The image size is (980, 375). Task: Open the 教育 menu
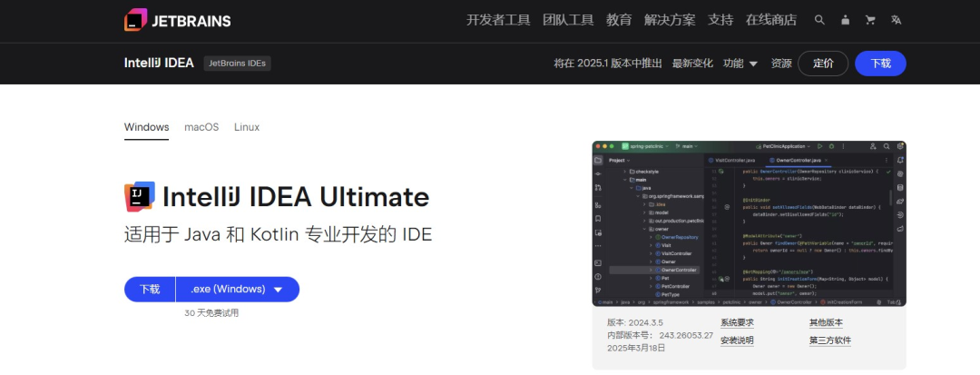(x=619, y=20)
